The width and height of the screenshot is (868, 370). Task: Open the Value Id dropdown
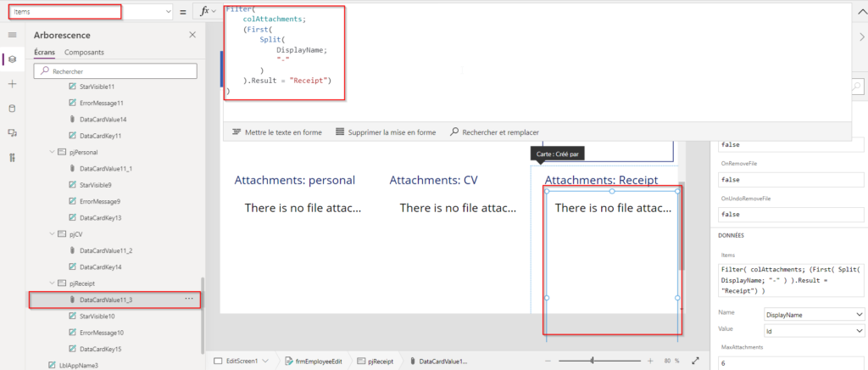(x=814, y=330)
